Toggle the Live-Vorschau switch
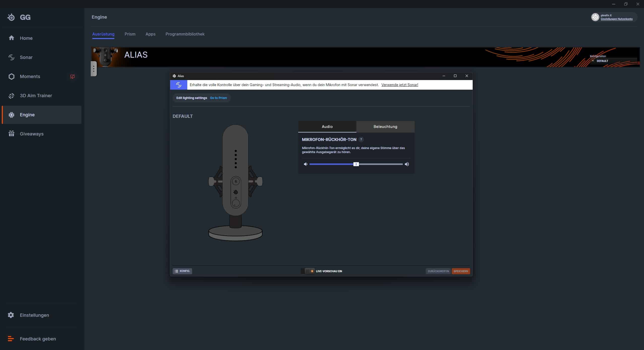 point(308,271)
